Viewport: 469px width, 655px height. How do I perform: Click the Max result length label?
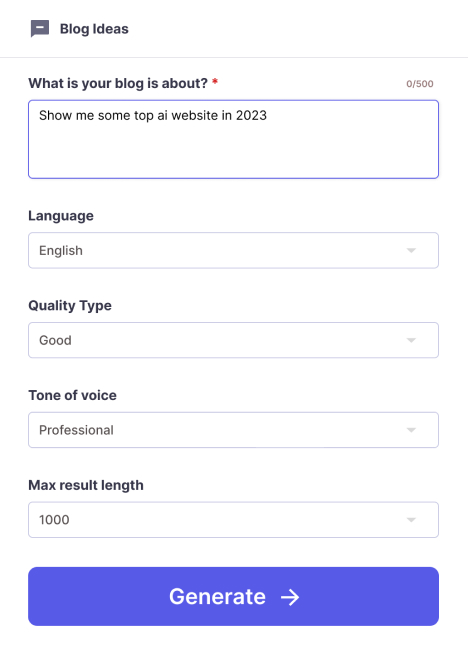tap(86, 485)
